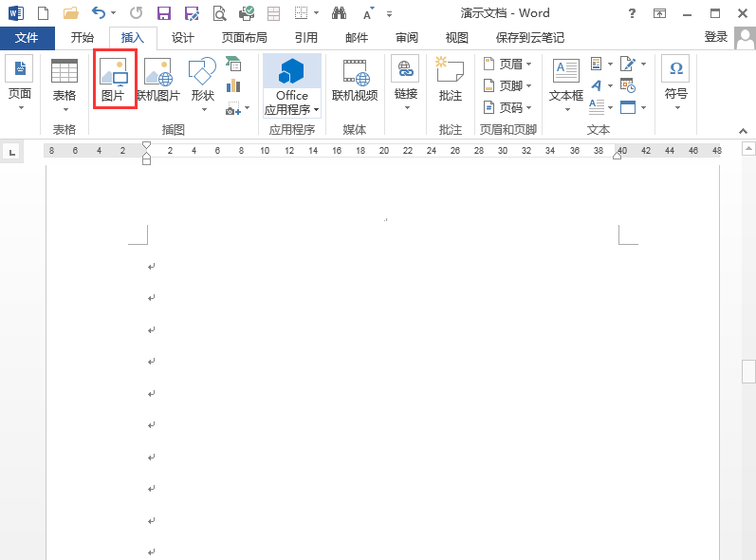Click the save icon in quick access toolbar
756x560 pixels.
tap(164, 13)
